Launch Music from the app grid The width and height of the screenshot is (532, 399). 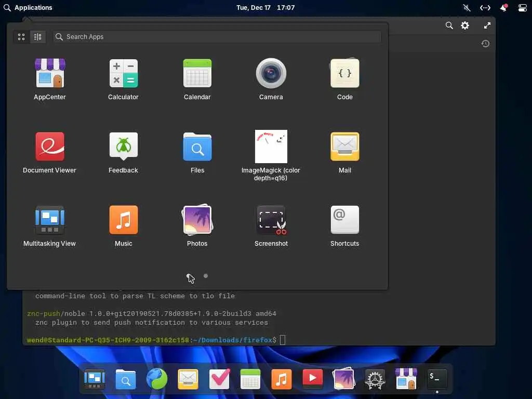(x=124, y=226)
